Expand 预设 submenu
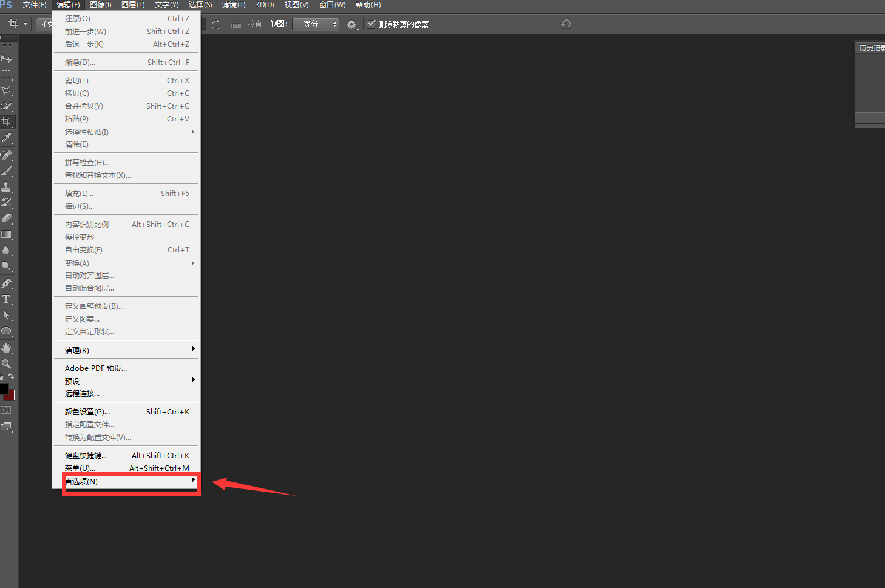The image size is (885, 588). click(127, 381)
